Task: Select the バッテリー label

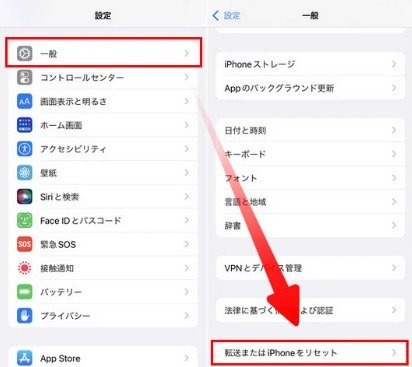Action: [x=61, y=292]
